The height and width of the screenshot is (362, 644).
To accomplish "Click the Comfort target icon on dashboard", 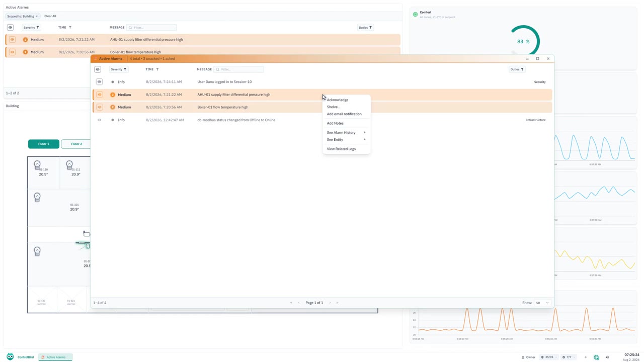I will coord(415,15).
